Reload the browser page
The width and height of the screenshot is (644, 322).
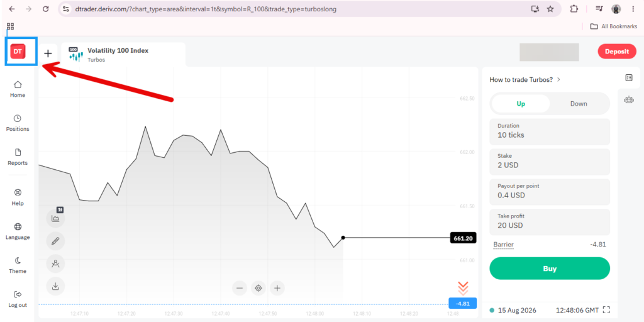point(45,9)
